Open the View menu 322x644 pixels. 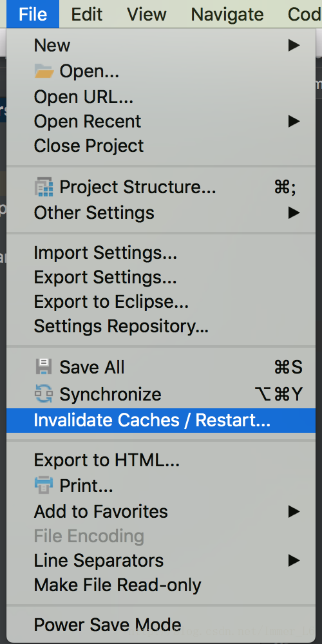coord(147,14)
